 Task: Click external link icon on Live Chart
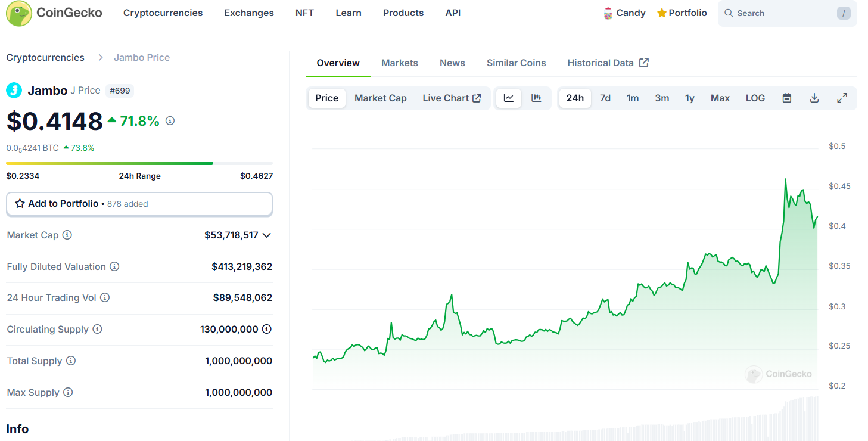click(x=477, y=98)
